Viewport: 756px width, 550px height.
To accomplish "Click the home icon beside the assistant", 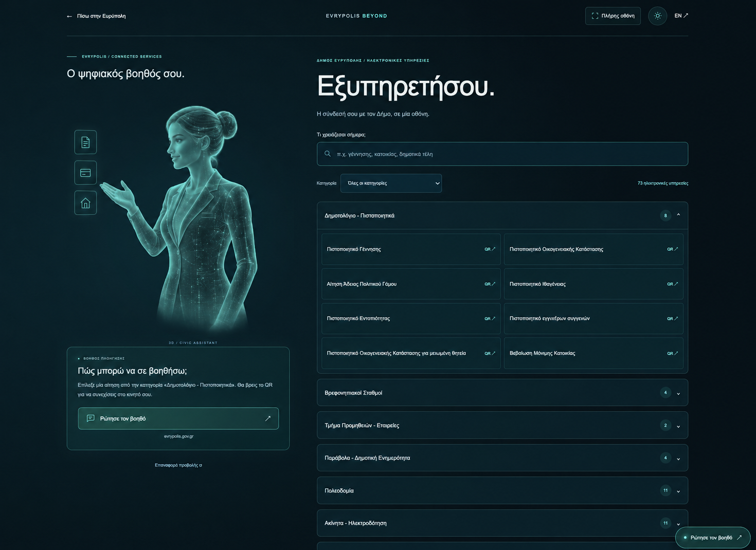I will [x=85, y=203].
